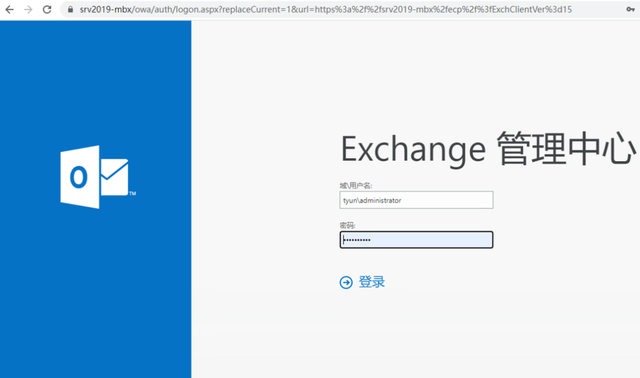640x378 pixels.
Task: Click the 域\用户名 label
Action: tap(356, 185)
